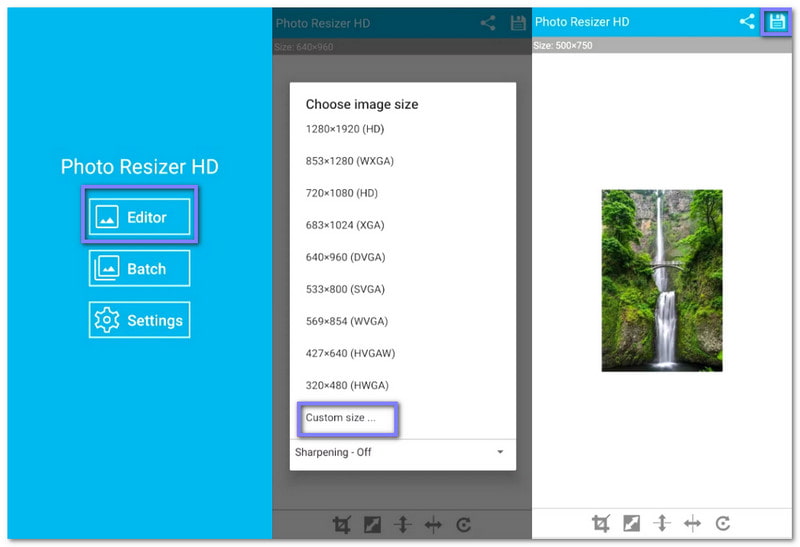Image resolution: width=800 pixels, height=547 pixels.
Task: Flip horizontally in the dimmed middle screen
Action: [433, 525]
